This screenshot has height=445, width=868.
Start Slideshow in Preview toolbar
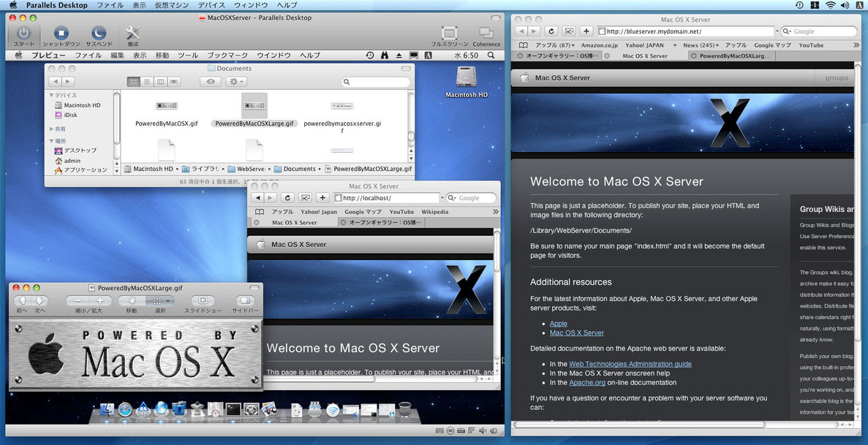203,300
